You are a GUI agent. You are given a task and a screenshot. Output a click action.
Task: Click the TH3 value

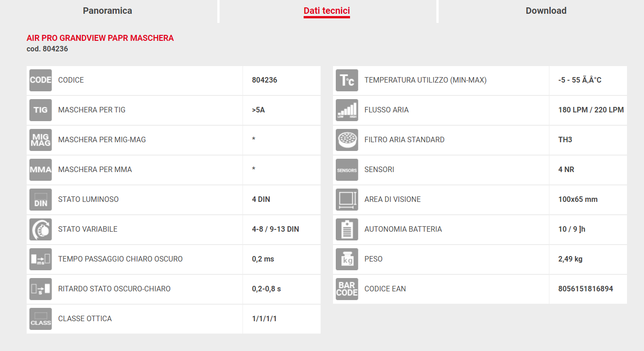565,140
